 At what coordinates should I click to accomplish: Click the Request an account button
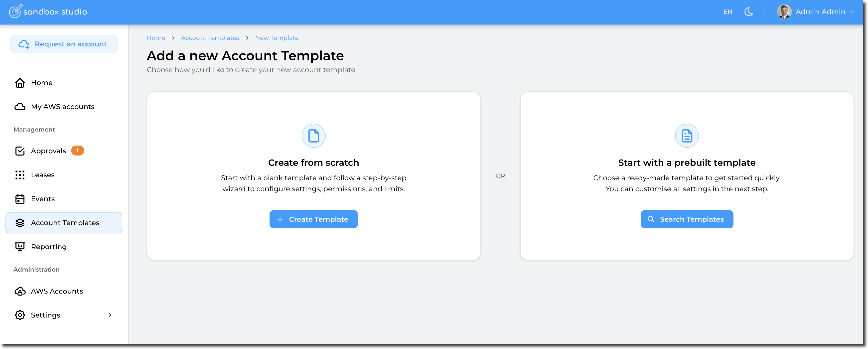64,44
